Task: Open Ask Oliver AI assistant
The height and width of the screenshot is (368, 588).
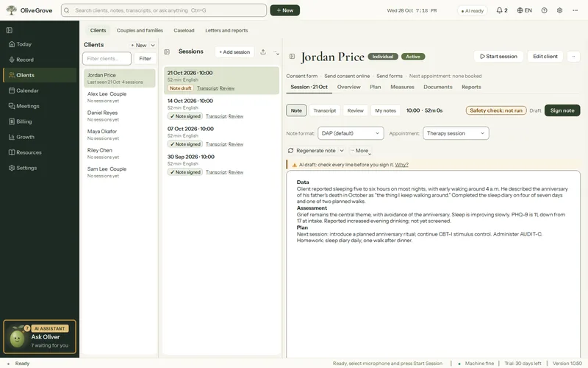Action: (x=40, y=337)
